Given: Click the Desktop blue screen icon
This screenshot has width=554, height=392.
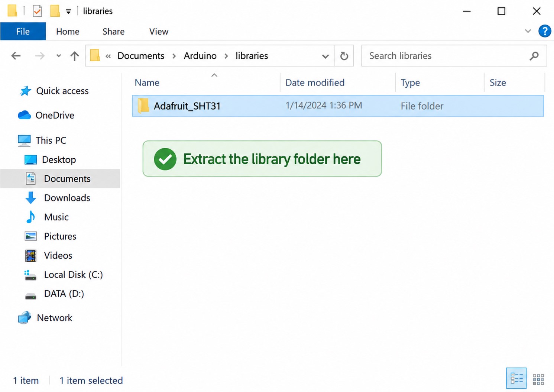Looking at the screenshot, I should coord(30,160).
